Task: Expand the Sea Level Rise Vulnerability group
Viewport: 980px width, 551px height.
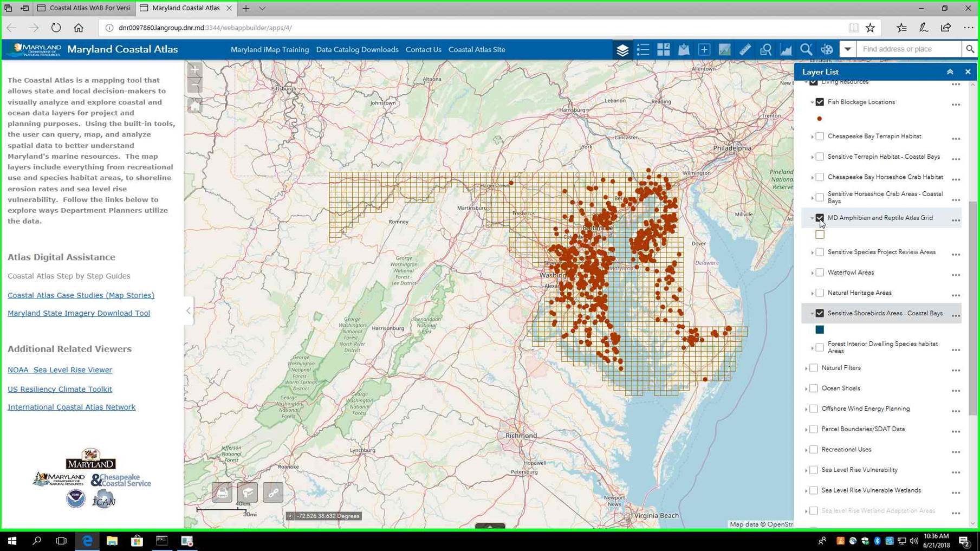Action: tap(807, 470)
